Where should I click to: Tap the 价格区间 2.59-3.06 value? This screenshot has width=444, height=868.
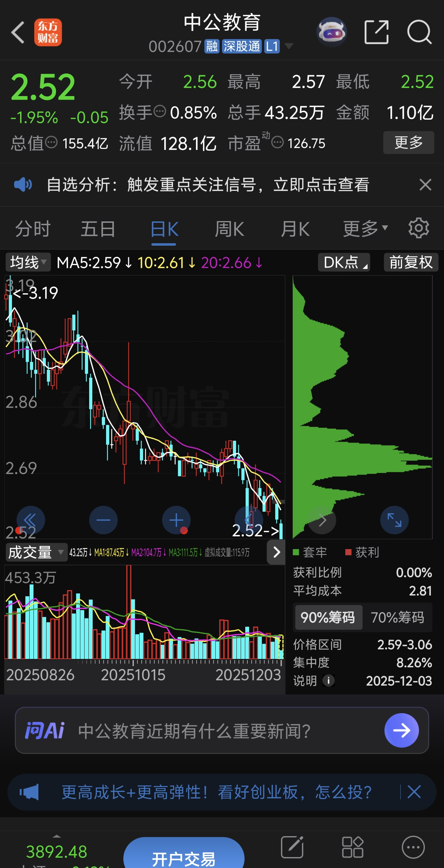coord(405,644)
